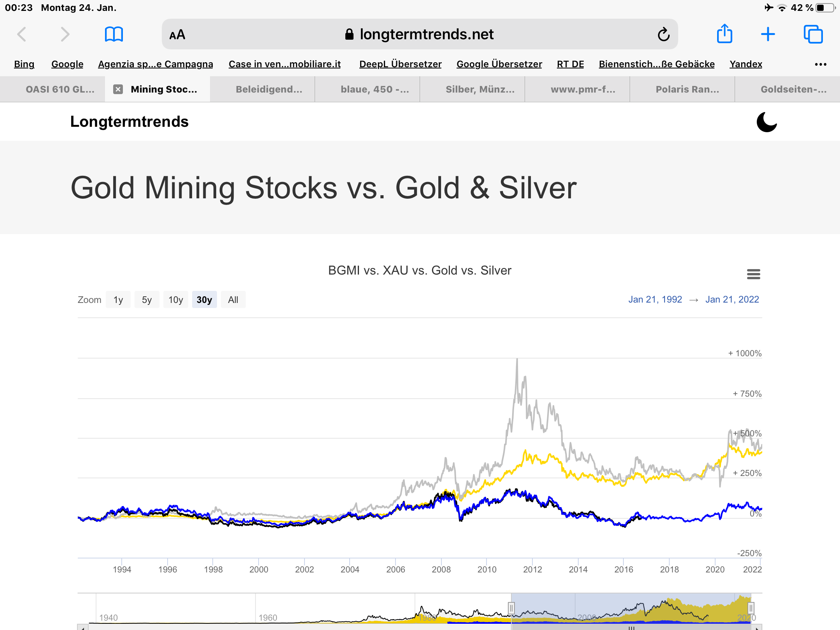Expand the bookmarks overflow three dots
Screen dimensions: 840x630
click(x=821, y=64)
